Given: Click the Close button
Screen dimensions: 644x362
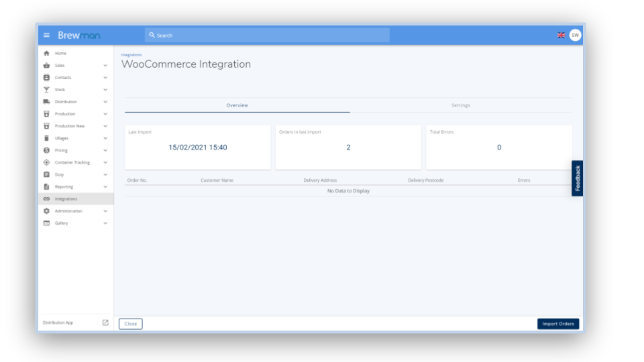Looking at the screenshot, I should [131, 324].
